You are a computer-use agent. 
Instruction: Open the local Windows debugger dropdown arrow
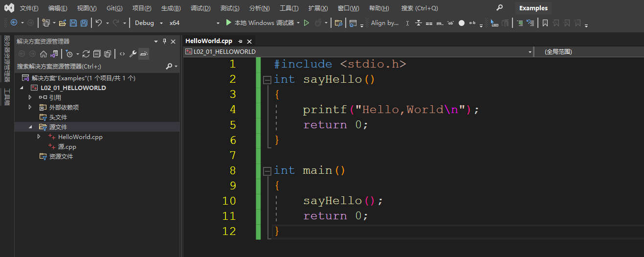(x=298, y=23)
